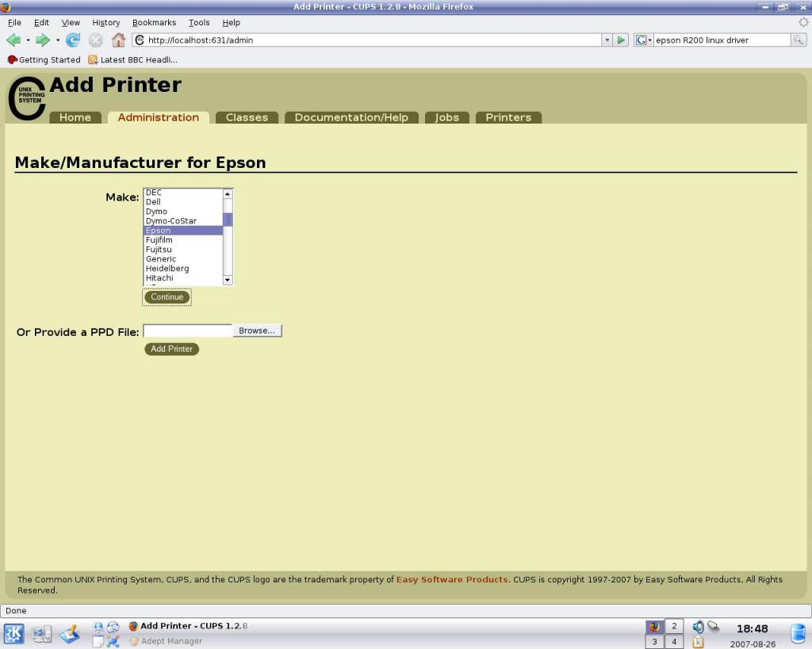
Task: Open the Documentation/Help tab
Action: (x=351, y=117)
